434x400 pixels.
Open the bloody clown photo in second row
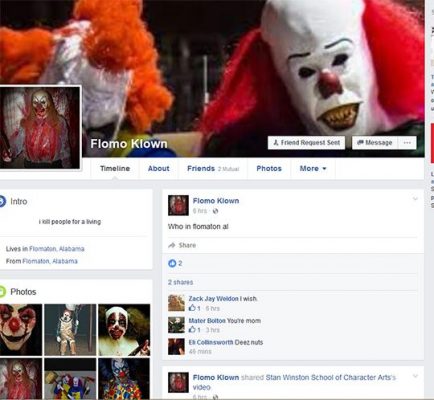(x=21, y=379)
